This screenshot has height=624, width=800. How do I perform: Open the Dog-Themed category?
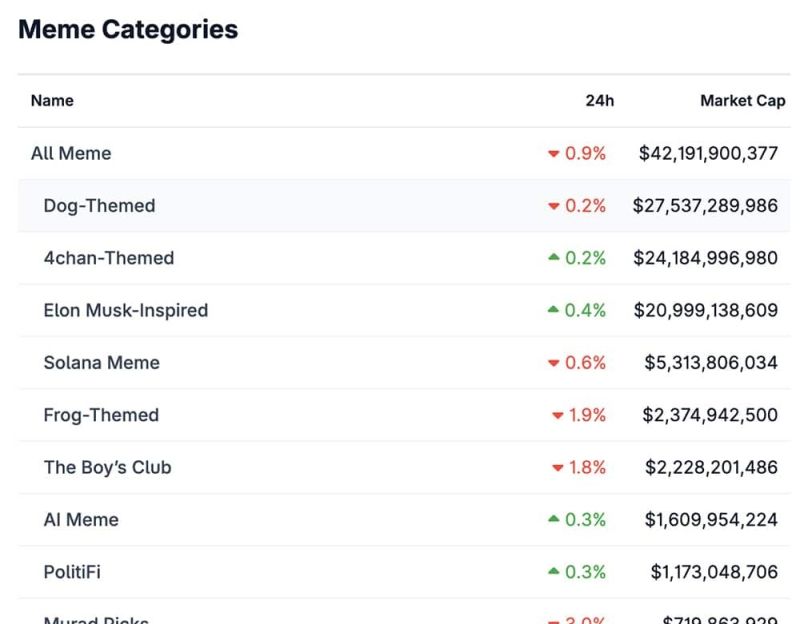(x=99, y=206)
